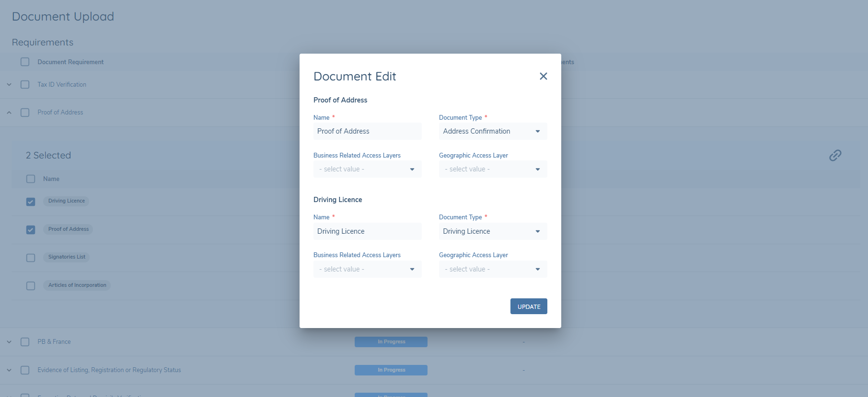This screenshot has width=868, height=397.
Task: Open Proof of Address Geographic Access Layer dropdown
Action: pyautogui.click(x=493, y=169)
